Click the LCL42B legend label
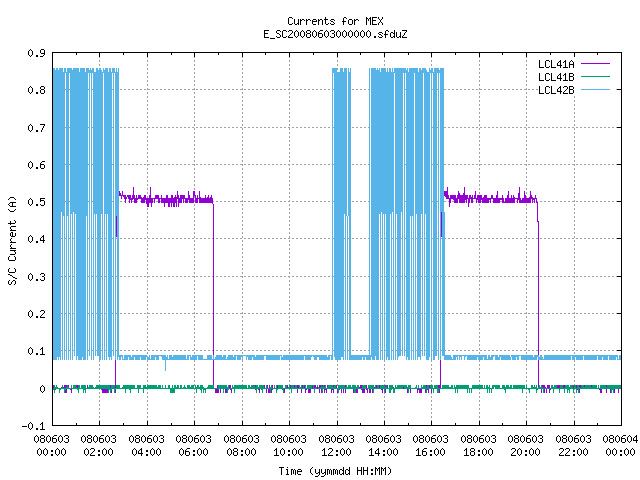The image size is (640, 480). 556,90
